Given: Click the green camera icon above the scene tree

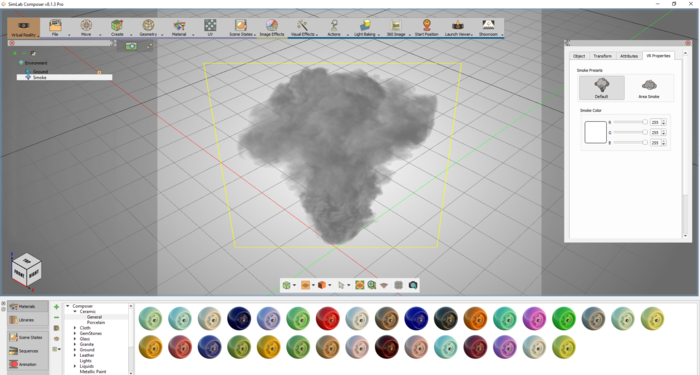Looking at the screenshot, I should [131, 46].
